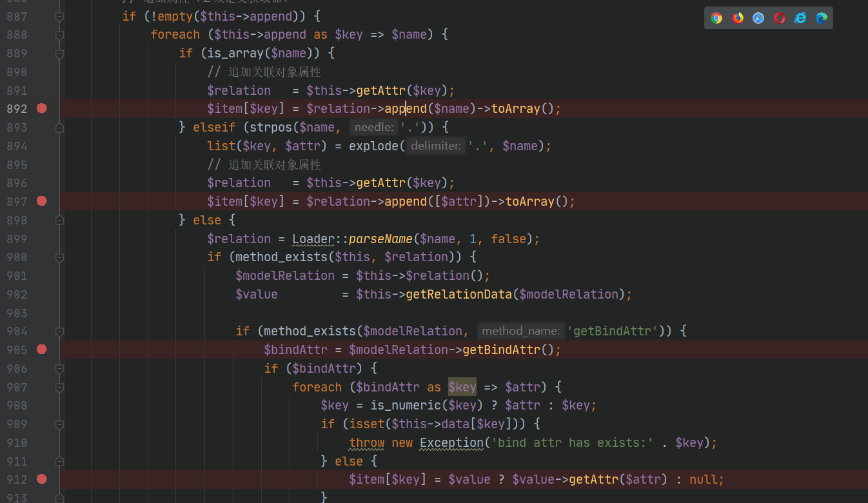Click the Chinese comment on line 890
This screenshot has width=868, height=503.
click(x=264, y=72)
